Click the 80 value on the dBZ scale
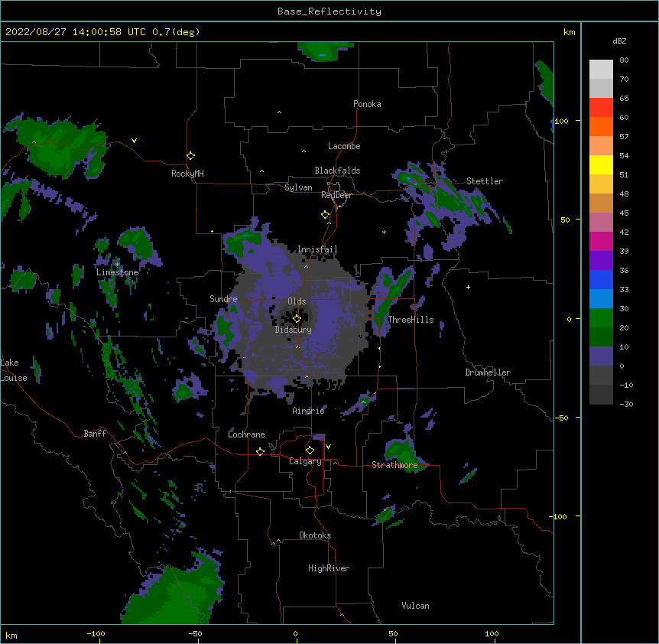 (x=624, y=60)
